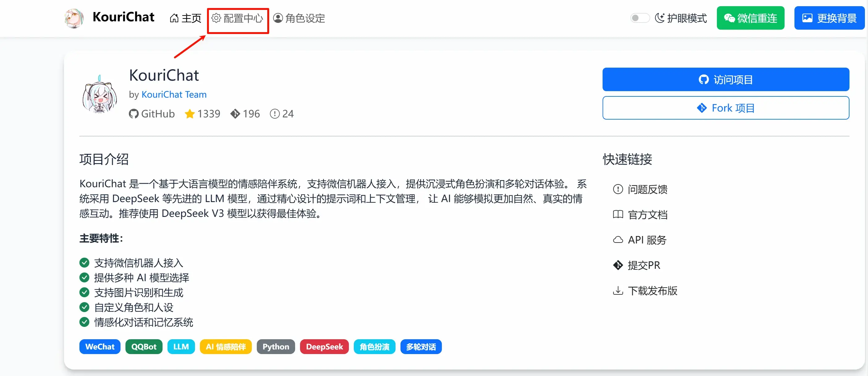
Task: Click the Fork 项目 button
Action: [725, 108]
